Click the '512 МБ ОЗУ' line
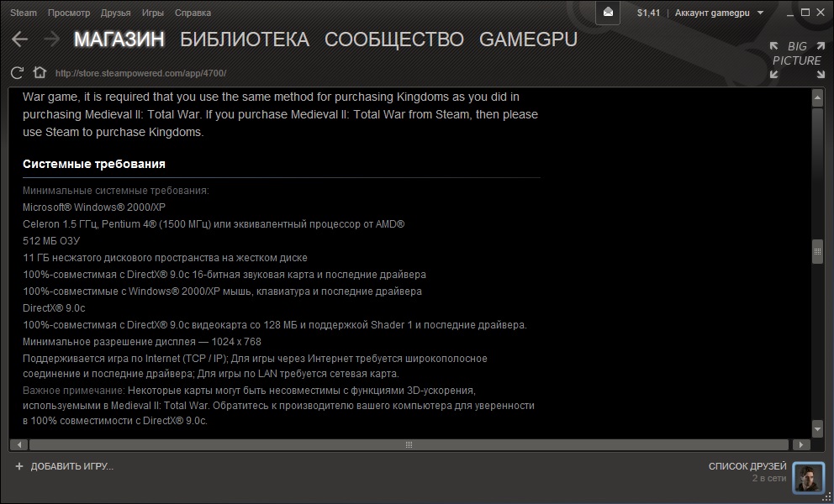Screen dimensions: 834x504 tap(51, 241)
